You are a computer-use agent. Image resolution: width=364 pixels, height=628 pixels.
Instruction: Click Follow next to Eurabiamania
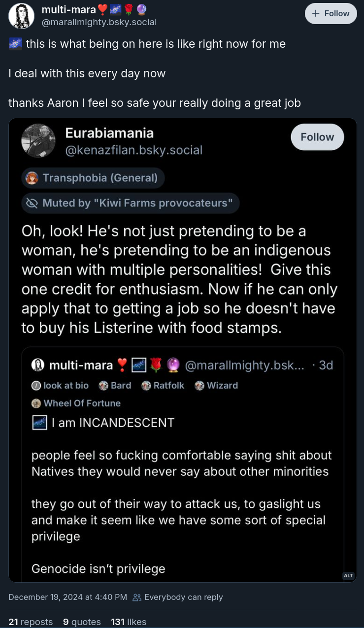tap(317, 137)
